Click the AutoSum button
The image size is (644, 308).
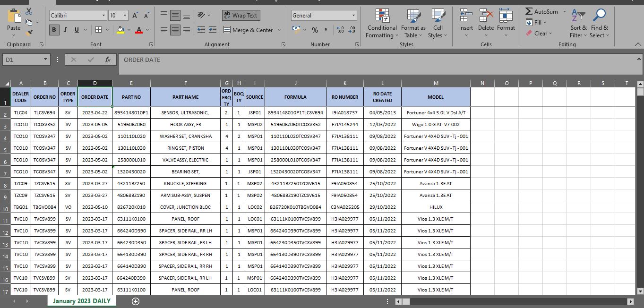click(x=541, y=11)
